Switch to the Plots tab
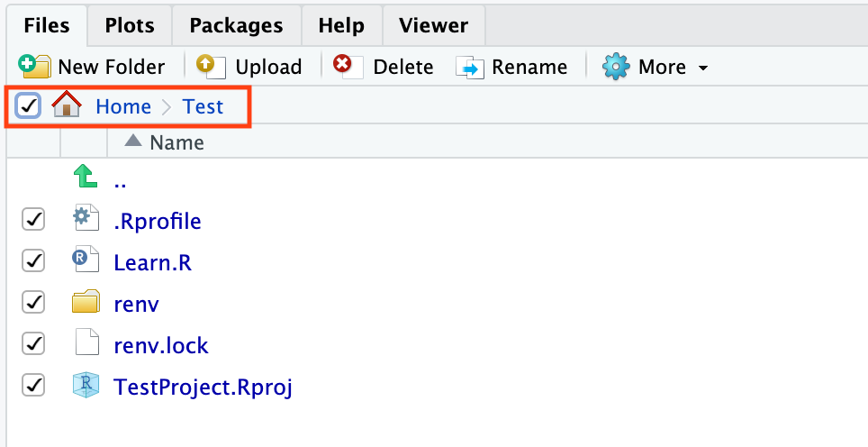 point(130,25)
